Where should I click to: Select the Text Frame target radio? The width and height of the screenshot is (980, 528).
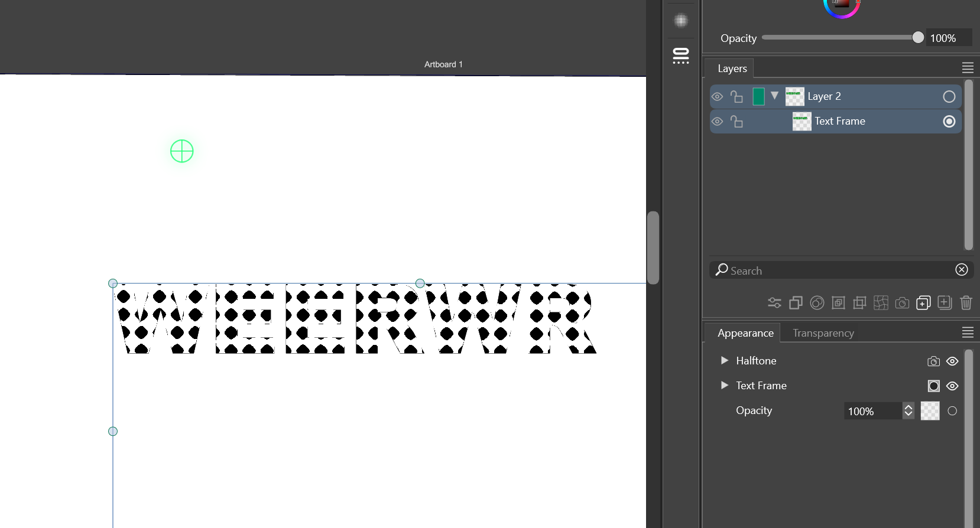click(949, 121)
